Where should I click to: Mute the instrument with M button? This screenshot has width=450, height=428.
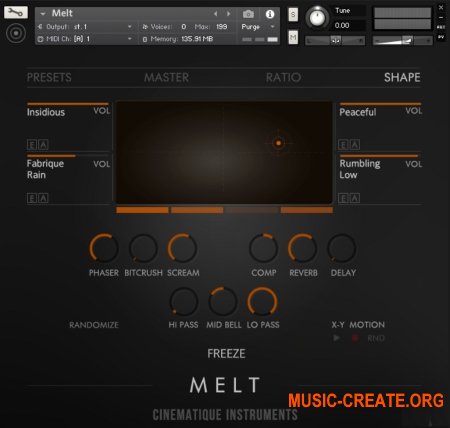click(293, 37)
